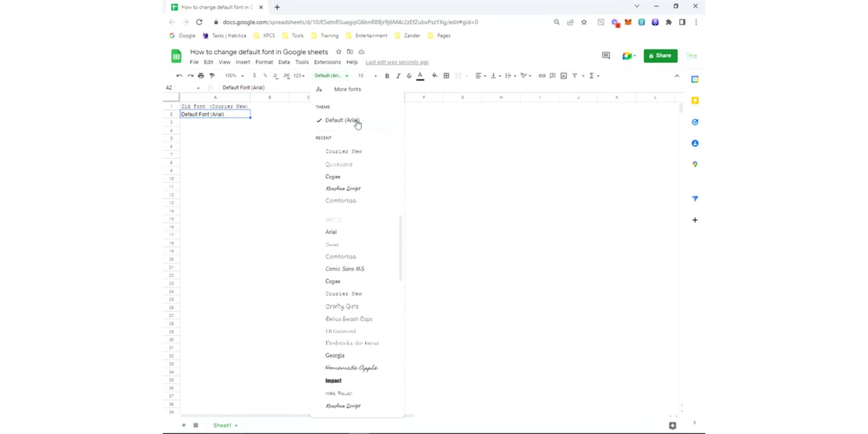
Task: Start a Google Meet call
Action: click(x=629, y=56)
